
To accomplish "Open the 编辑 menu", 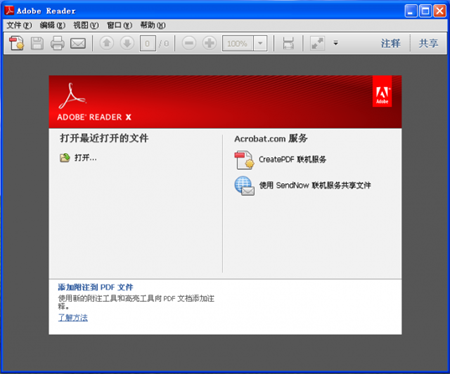I will (53, 25).
